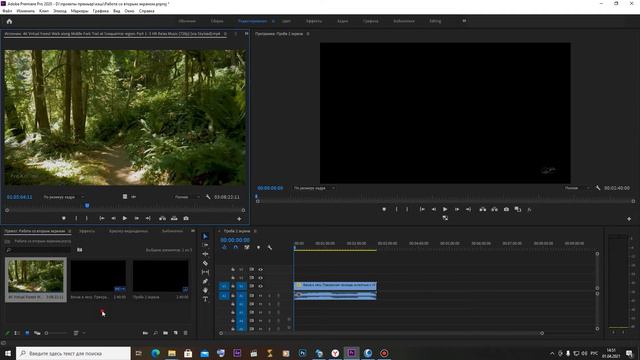
Task: Click timeline zoom scrollbar at bottom
Action: point(381,333)
